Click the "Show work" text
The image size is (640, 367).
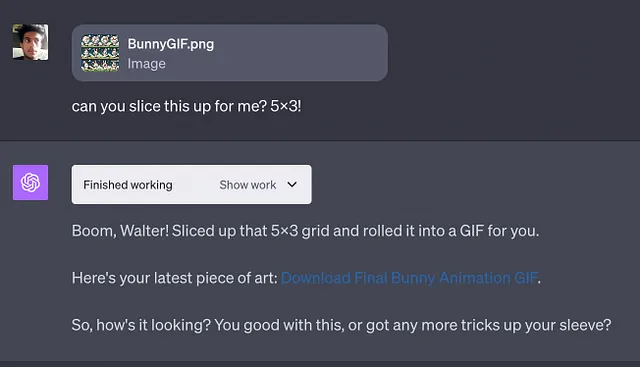[248, 185]
